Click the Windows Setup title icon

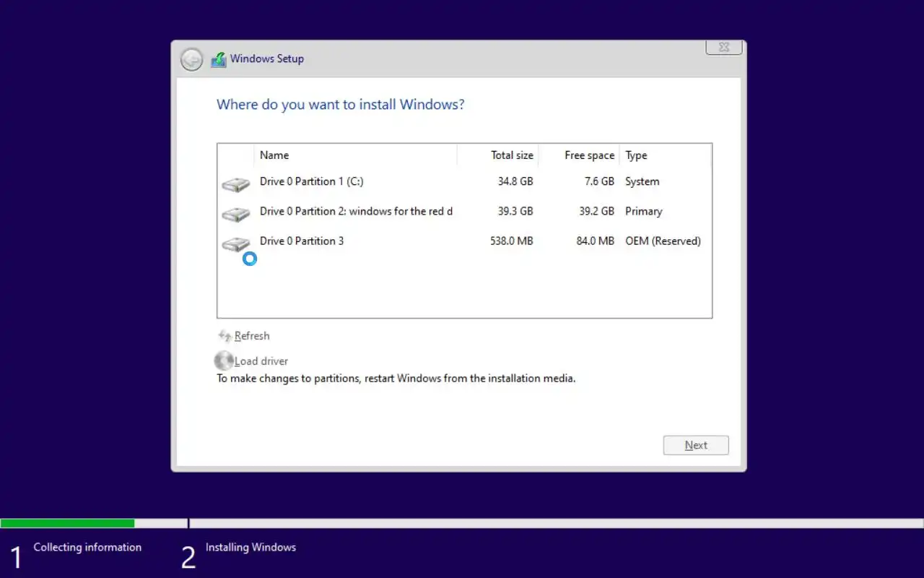pos(219,59)
